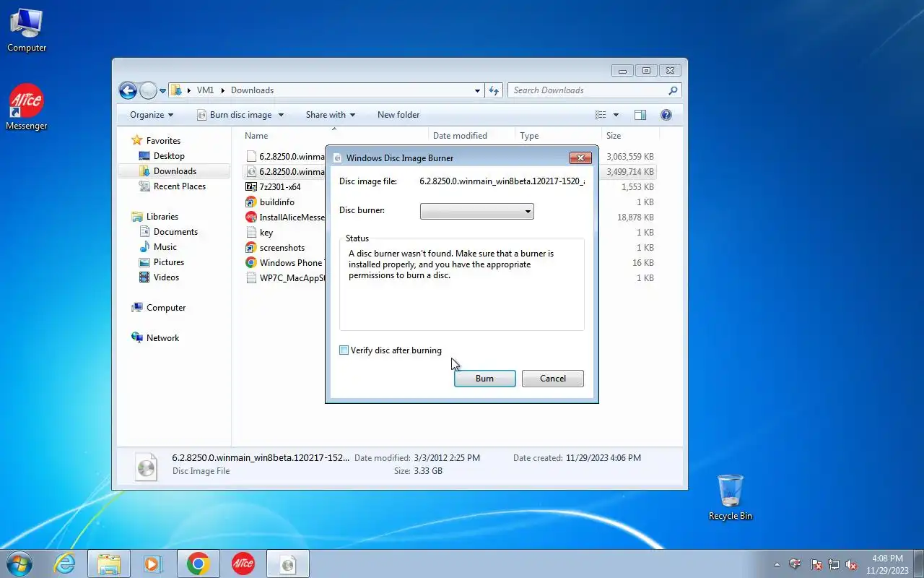Select the Windows Phone Chrome file
The image size is (924, 578).
(x=284, y=263)
